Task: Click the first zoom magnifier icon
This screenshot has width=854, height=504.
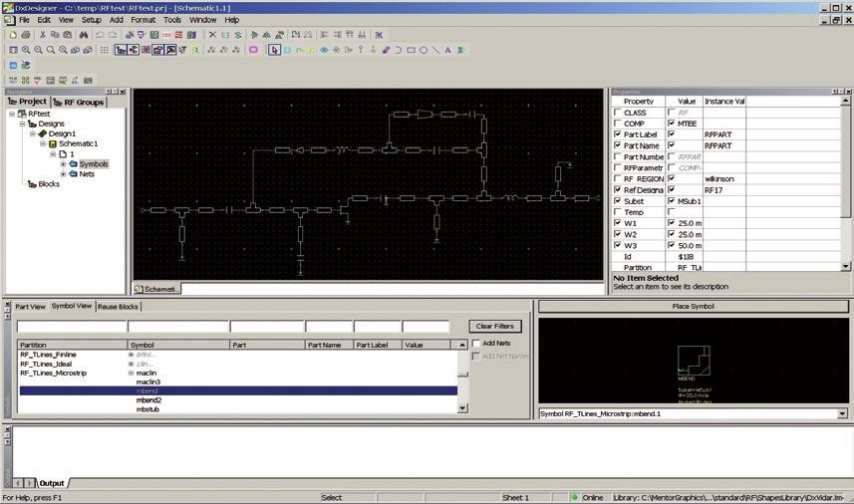Action: 26,50
